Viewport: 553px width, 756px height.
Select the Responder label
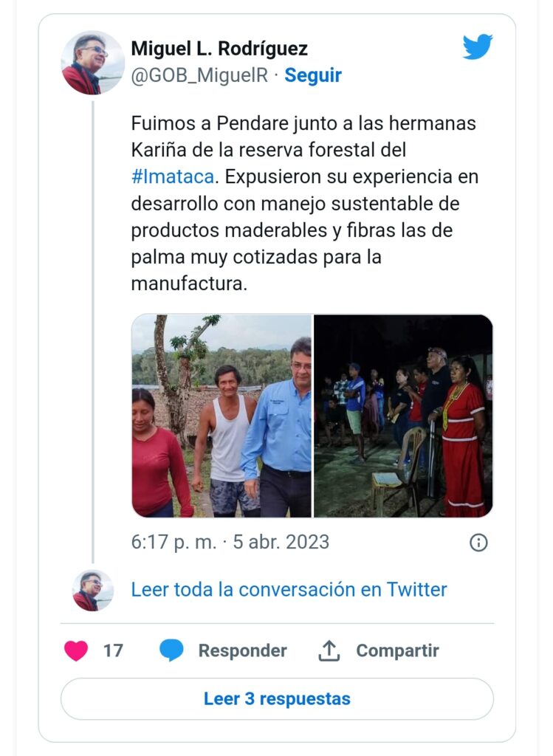(242, 650)
